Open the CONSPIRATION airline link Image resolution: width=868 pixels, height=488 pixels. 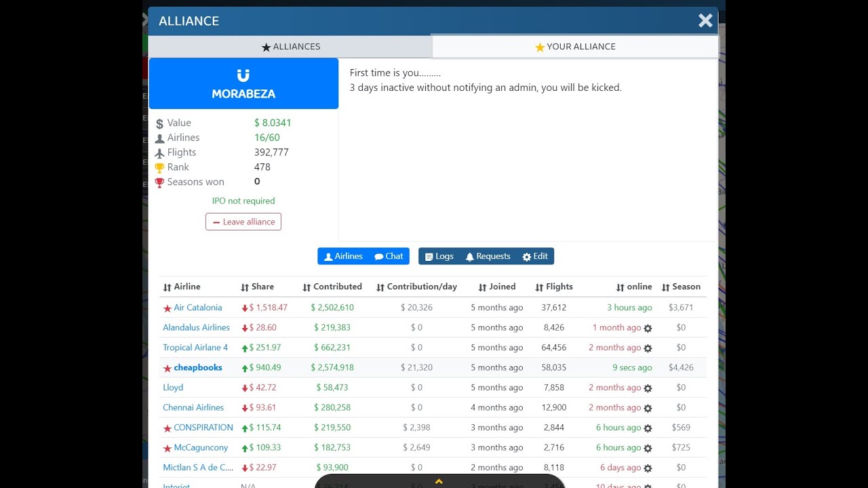[x=203, y=428]
